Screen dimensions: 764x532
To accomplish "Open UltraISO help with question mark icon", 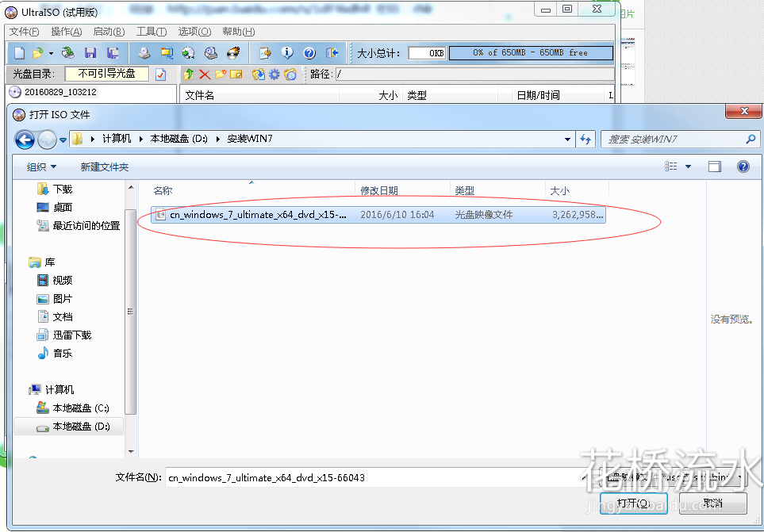I will coord(308,53).
